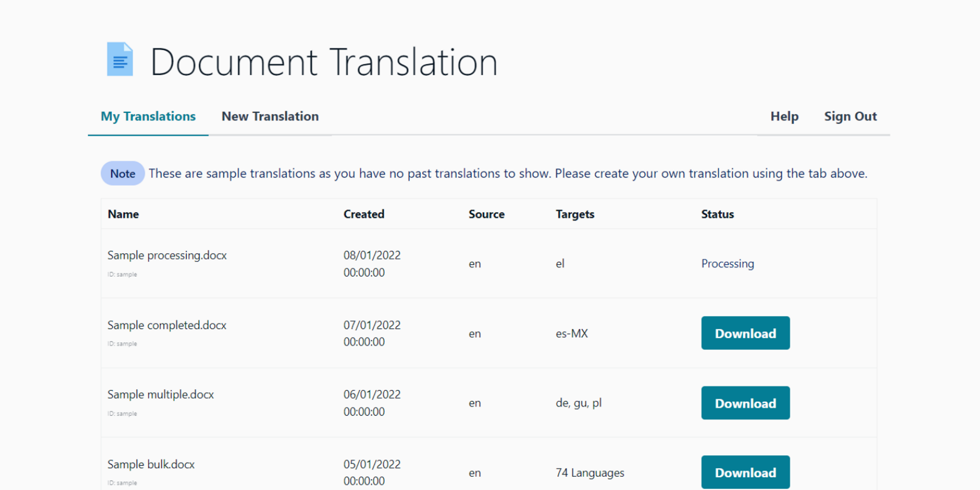
Task: Open the Help page
Action: click(x=784, y=116)
